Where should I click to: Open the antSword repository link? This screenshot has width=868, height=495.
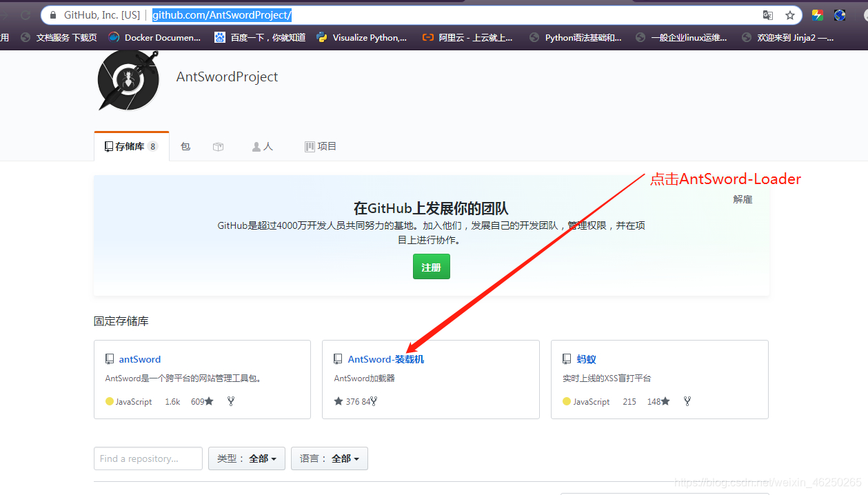140,359
